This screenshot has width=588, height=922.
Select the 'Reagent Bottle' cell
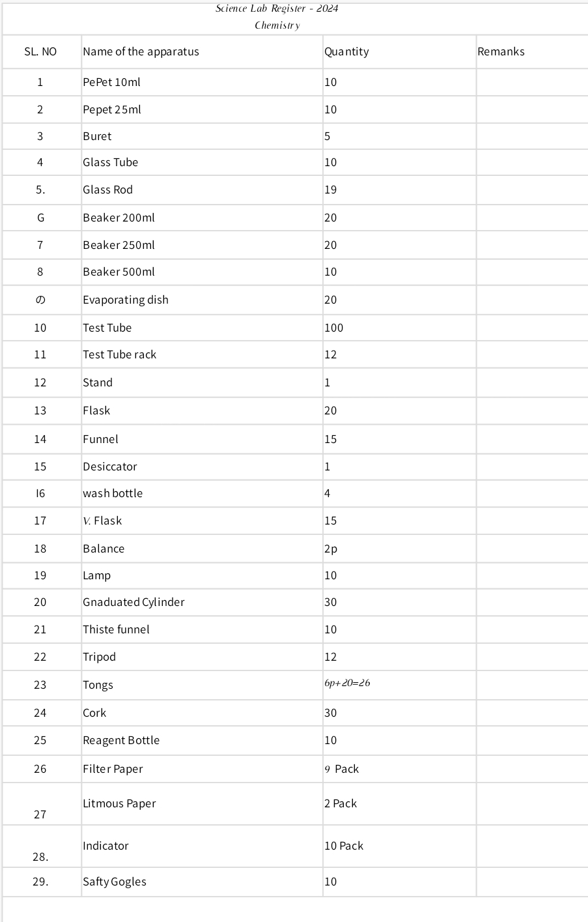[x=121, y=740]
